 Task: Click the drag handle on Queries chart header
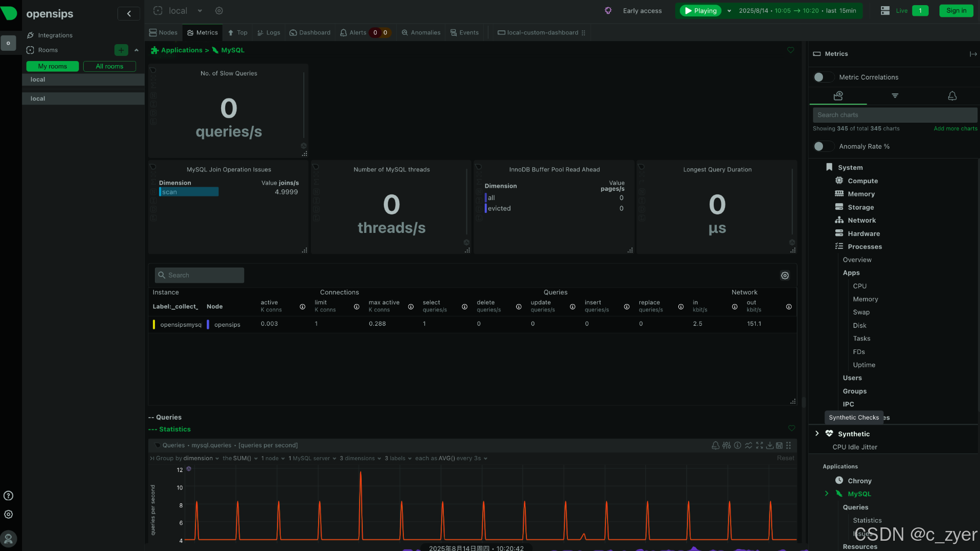[x=789, y=445]
